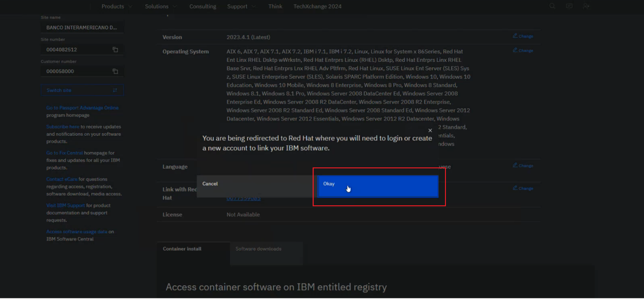Open the Go to Fix Central link
The image size is (644, 299).
[64, 153]
